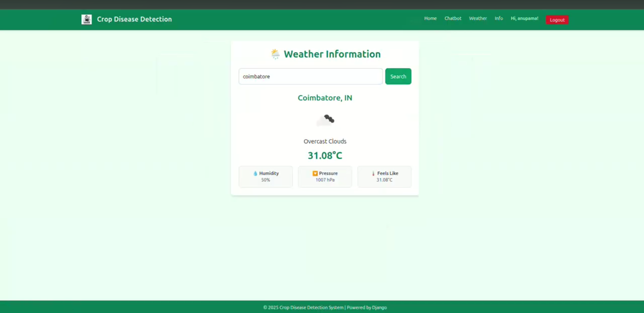Image resolution: width=644 pixels, height=313 pixels.
Task: Focus the city search input field
Action: point(311,76)
